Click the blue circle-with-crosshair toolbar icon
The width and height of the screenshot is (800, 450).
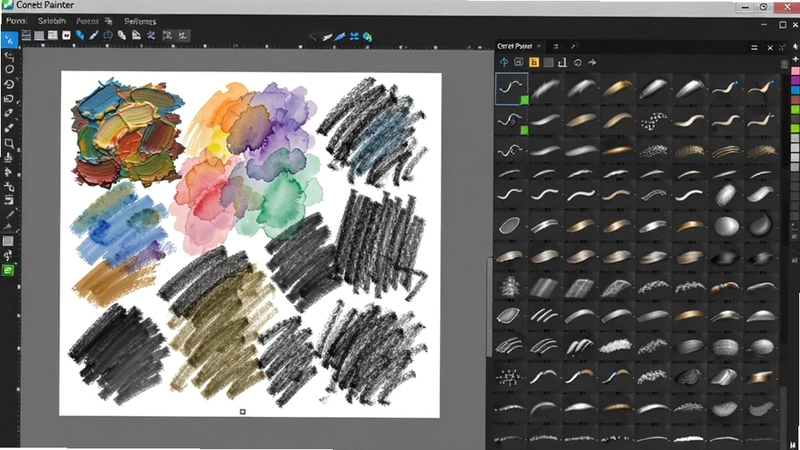pyautogui.click(x=108, y=35)
